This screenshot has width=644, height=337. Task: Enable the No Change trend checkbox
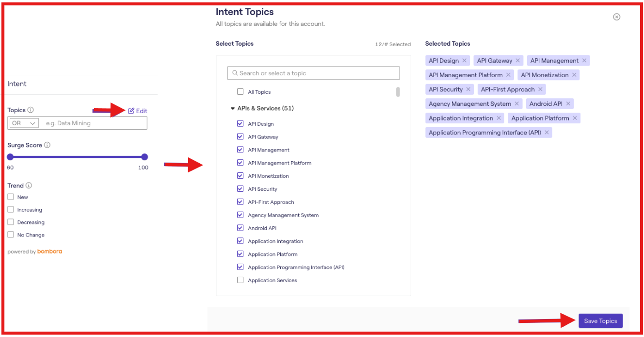tap(11, 235)
